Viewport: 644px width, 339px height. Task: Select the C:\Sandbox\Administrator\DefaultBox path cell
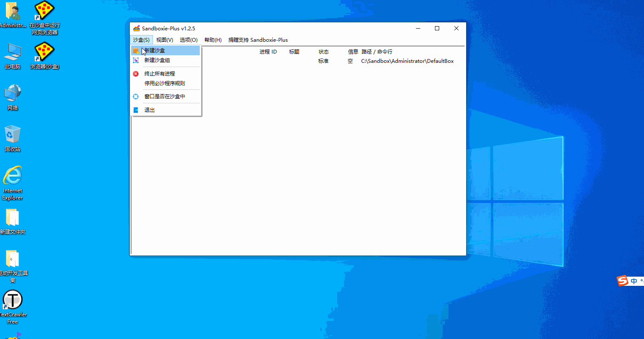point(408,61)
